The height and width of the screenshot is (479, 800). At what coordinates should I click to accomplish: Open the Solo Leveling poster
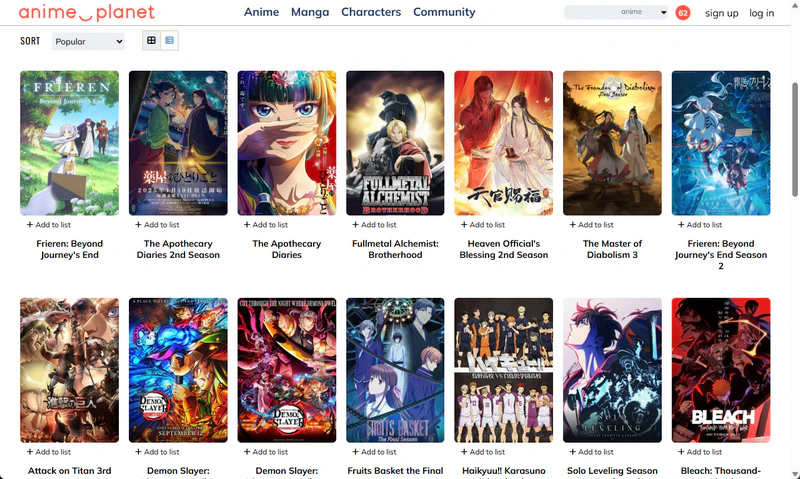click(x=612, y=370)
